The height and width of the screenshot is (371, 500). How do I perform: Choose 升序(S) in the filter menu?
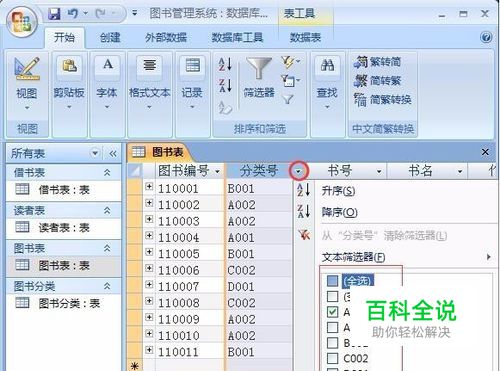point(338,191)
